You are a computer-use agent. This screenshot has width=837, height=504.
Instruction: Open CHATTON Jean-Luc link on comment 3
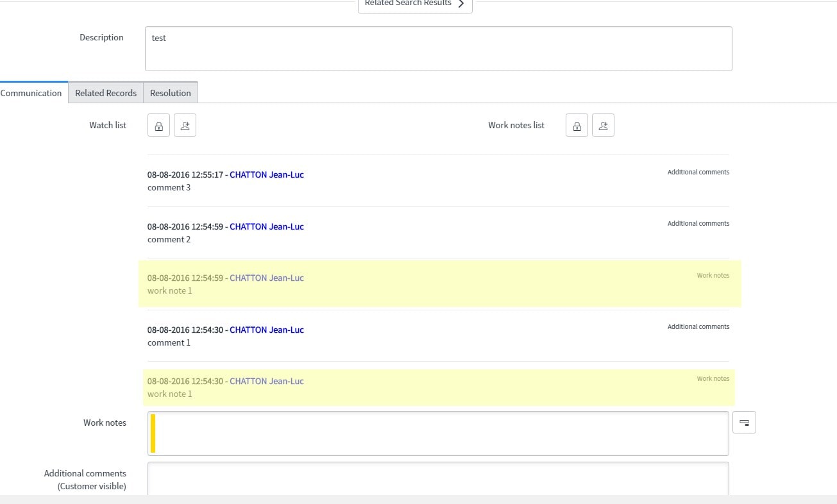[x=267, y=174]
